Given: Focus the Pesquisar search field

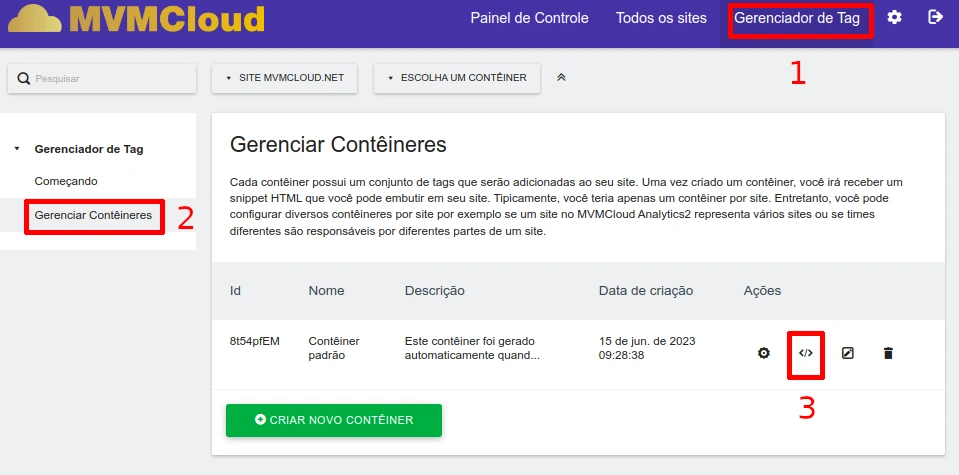Looking at the screenshot, I should (112, 78).
